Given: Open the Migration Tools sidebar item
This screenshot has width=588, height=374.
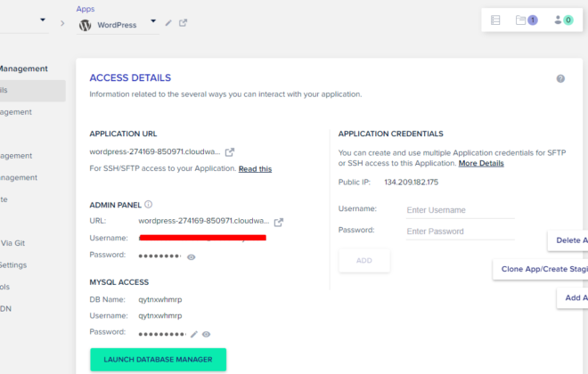Looking at the screenshot, I should pos(4,287).
